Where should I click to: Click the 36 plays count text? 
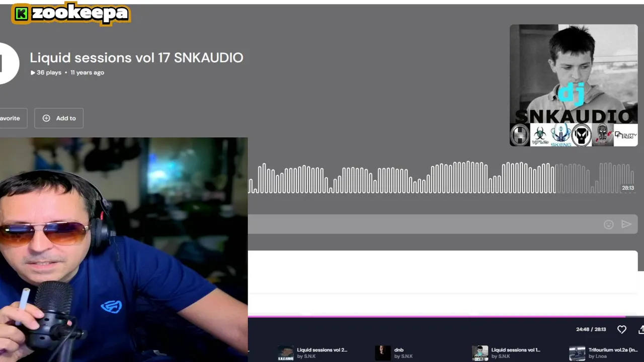coord(49,73)
